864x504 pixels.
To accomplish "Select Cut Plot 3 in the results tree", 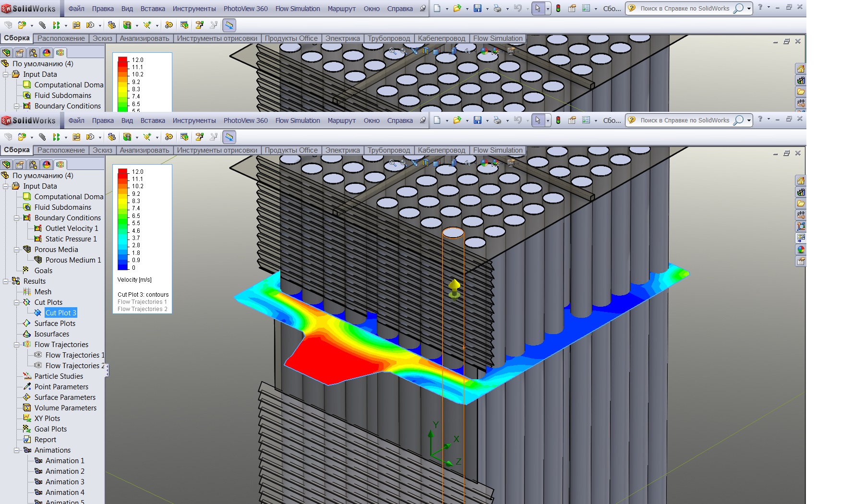I will pyautogui.click(x=60, y=313).
